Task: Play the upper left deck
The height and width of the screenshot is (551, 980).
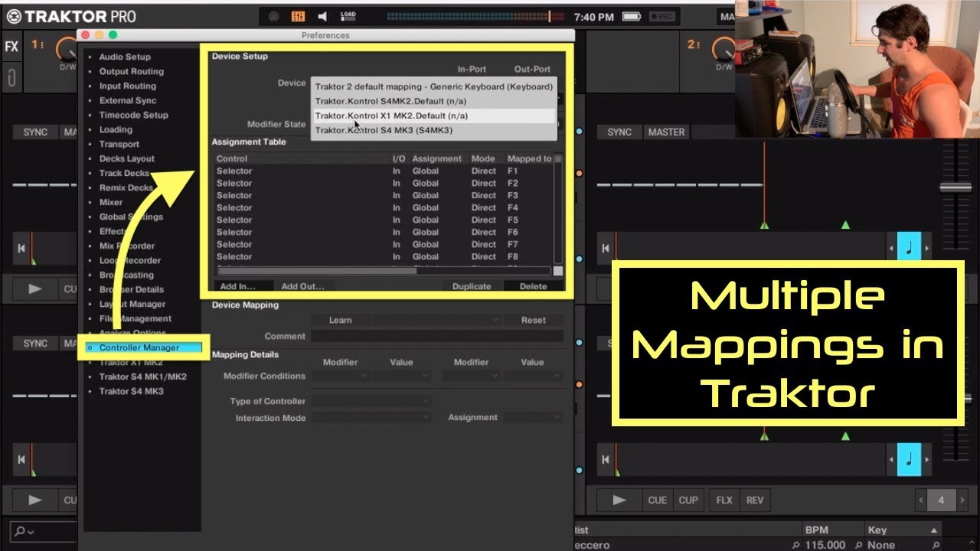Action: tap(35, 289)
